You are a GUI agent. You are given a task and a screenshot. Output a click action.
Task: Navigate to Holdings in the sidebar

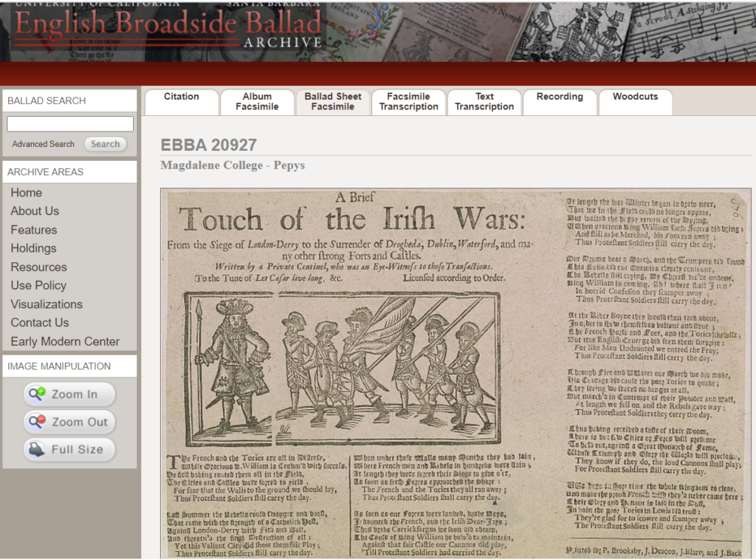tap(33, 248)
